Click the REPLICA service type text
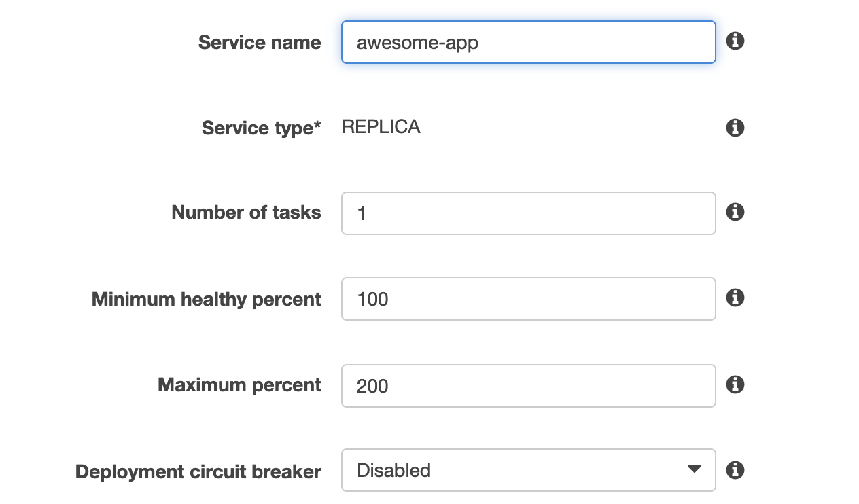The height and width of the screenshot is (504, 859). (x=381, y=127)
